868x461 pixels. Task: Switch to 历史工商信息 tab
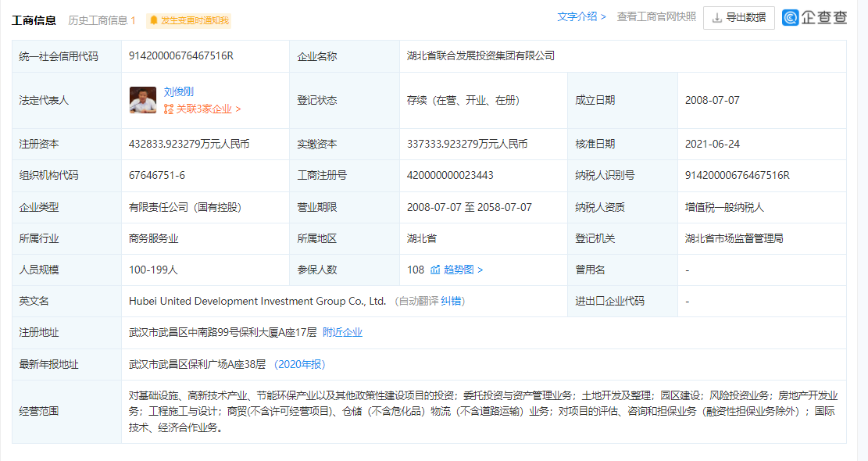102,20
